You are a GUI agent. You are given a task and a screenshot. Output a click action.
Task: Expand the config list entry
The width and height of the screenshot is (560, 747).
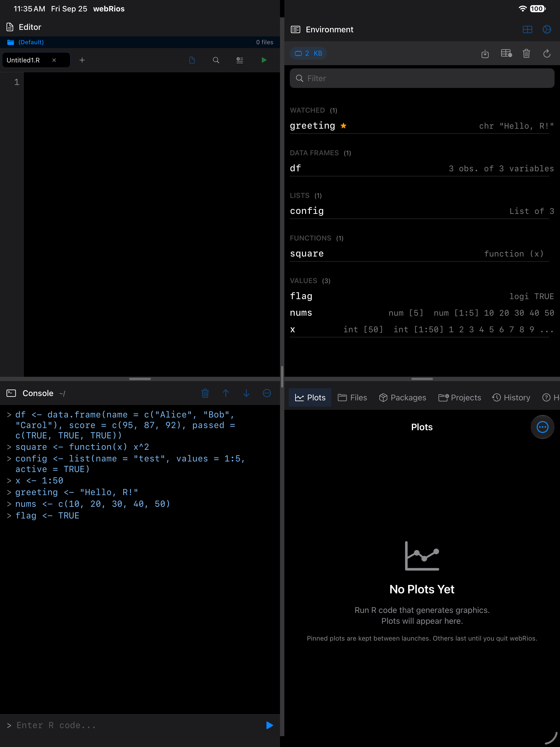422,211
